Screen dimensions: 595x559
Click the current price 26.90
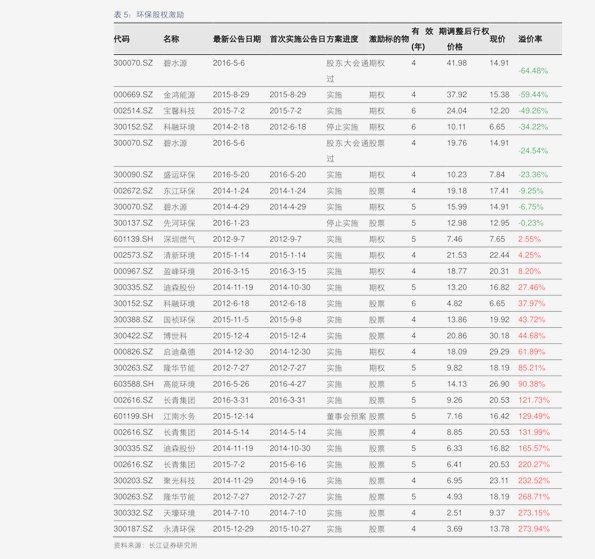pyautogui.click(x=499, y=384)
